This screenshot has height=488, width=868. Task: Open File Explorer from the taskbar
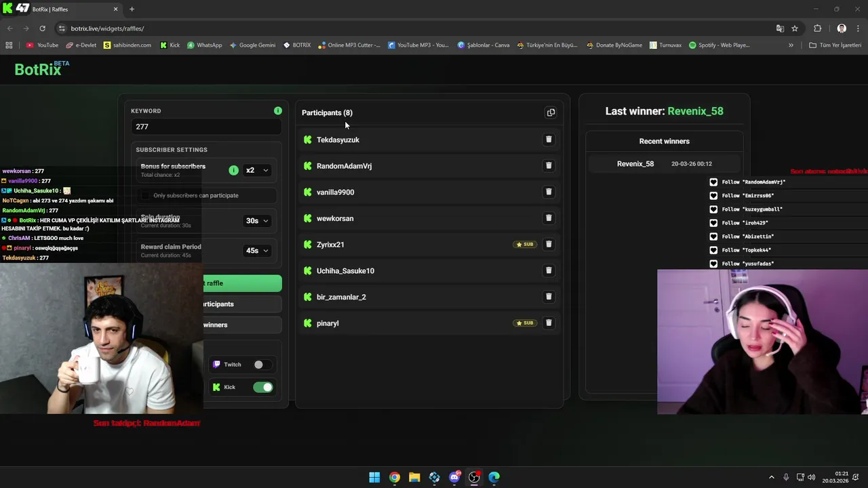click(414, 477)
